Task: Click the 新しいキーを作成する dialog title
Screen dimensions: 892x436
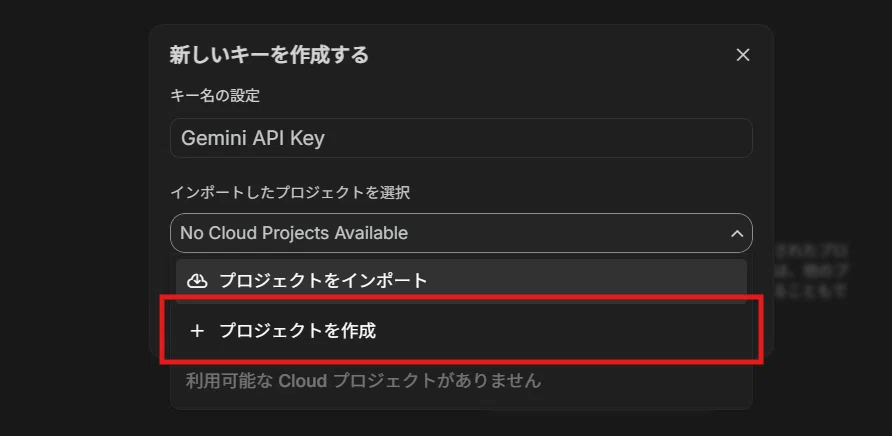Action: (269, 55)
